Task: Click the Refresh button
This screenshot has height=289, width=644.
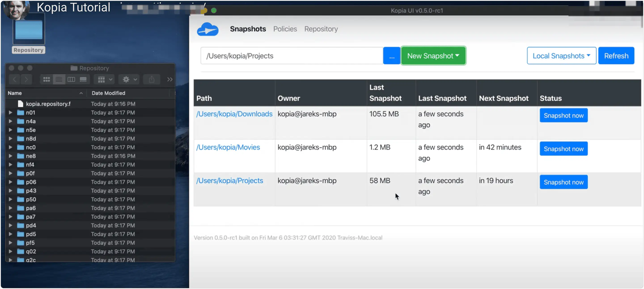Action: tap(616, 56)
